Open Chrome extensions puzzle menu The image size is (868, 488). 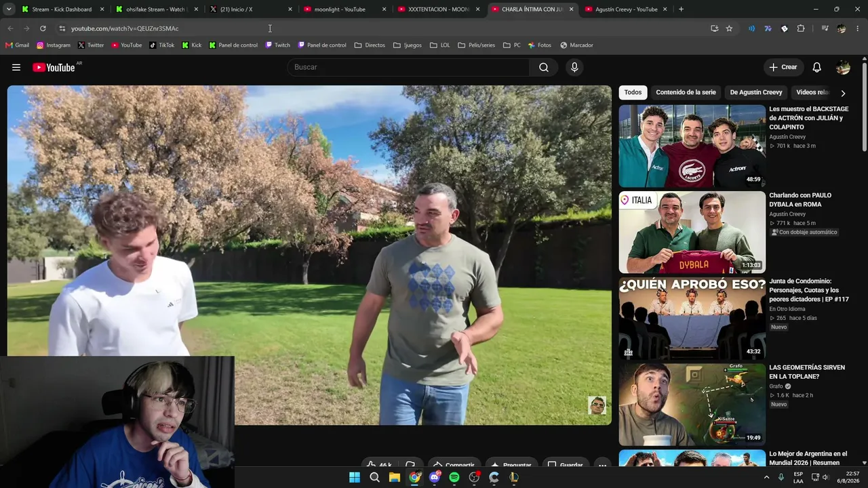pyautogui.click(x=801, y=28)
